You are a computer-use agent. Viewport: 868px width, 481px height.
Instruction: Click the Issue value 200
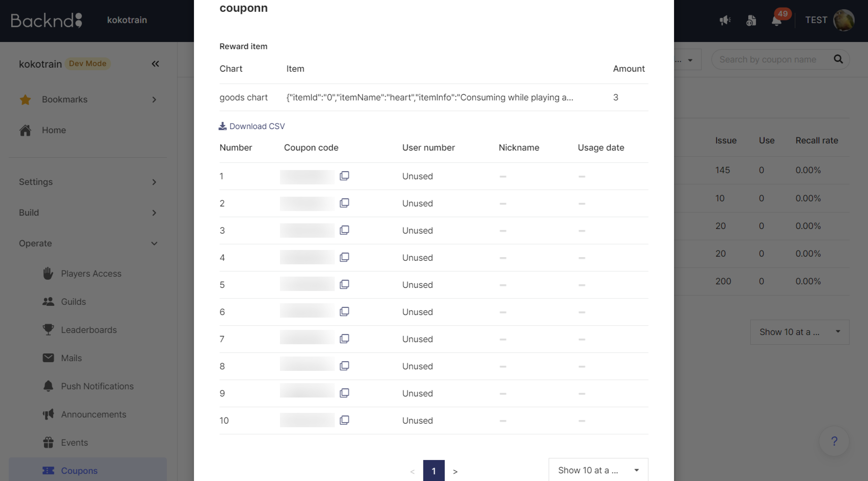pyautogui.click(x=723, y=281)
